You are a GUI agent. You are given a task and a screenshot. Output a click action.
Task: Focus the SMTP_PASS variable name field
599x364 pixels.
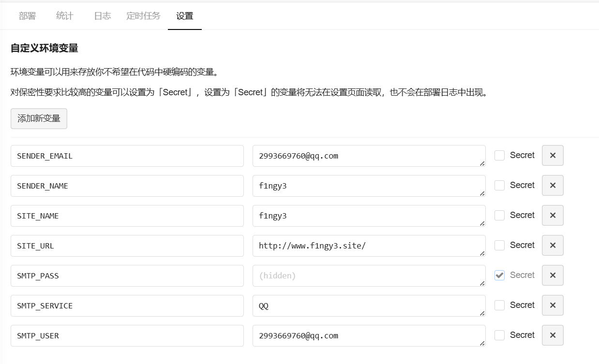coord(127,276)
